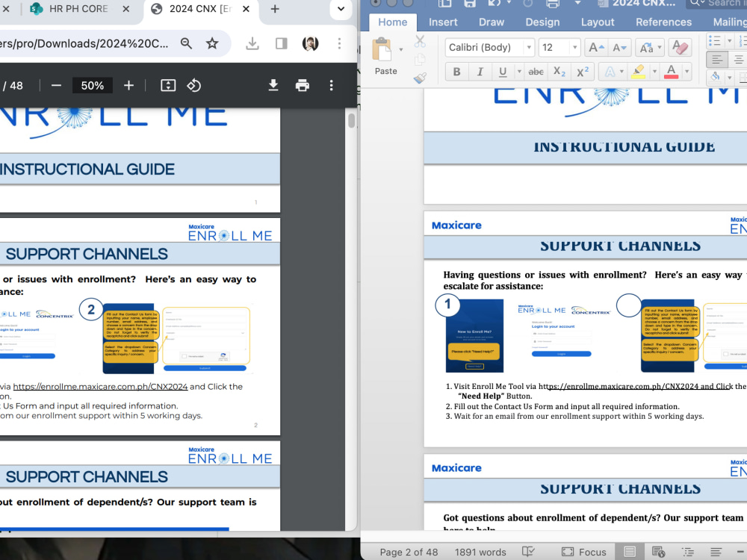Center align text in Word
The image size is (747, 560).
coord(739,60)
